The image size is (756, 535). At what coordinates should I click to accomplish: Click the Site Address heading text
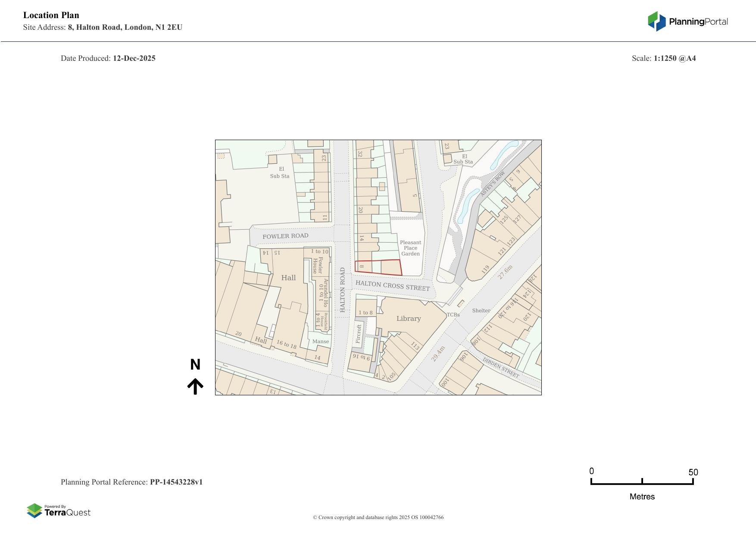pos(103,27)
